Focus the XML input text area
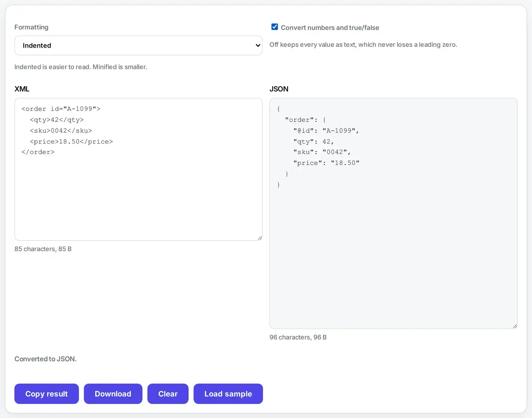 pos(138,169)
